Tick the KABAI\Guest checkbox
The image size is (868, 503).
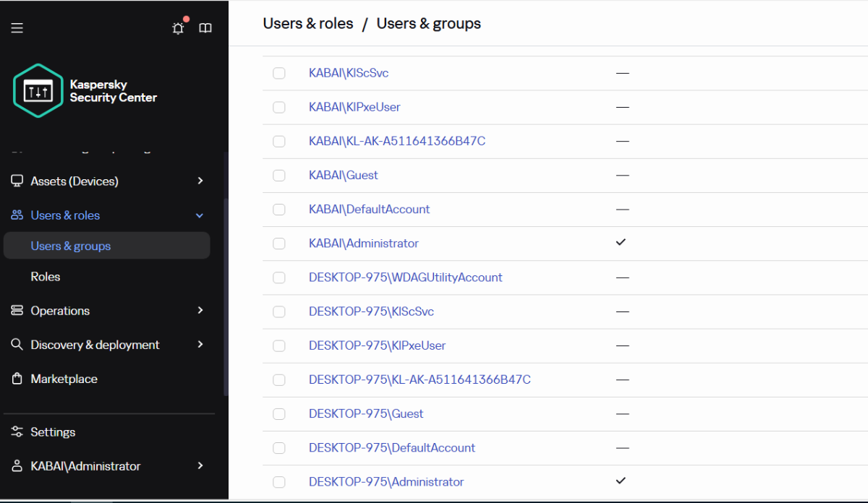tap(279, 175)
